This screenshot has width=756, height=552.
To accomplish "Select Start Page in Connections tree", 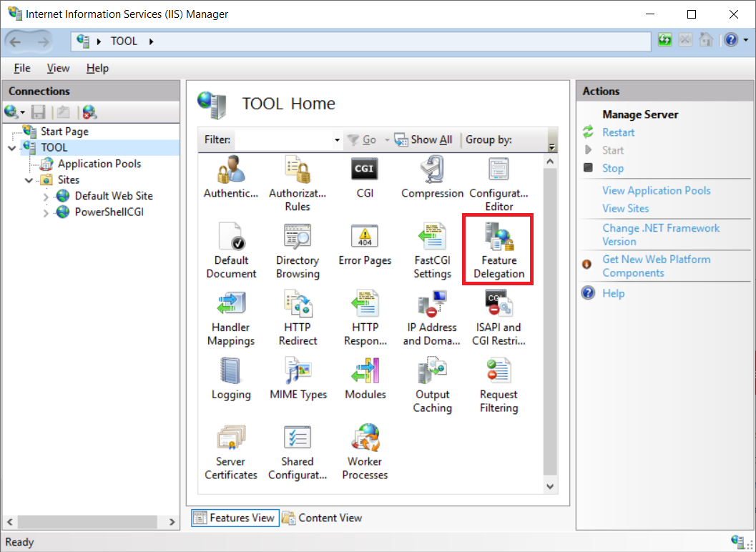I will pos(64,132).
